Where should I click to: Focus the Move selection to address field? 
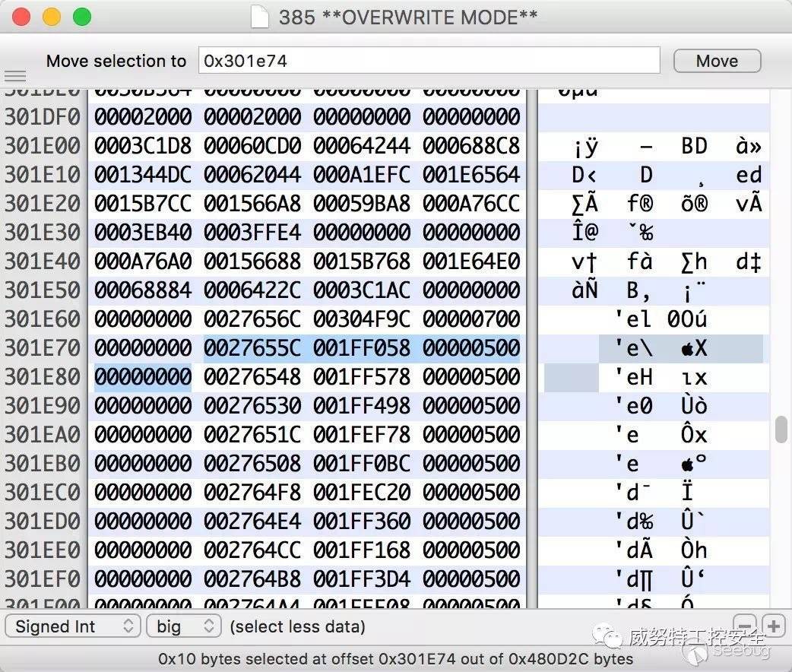tap(429, 61)
